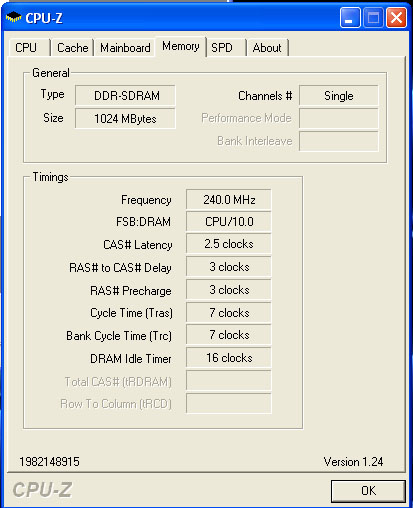Viewport: 413px width, 508px height.
Task: Click the Single channels field
Action: point(339,96)
